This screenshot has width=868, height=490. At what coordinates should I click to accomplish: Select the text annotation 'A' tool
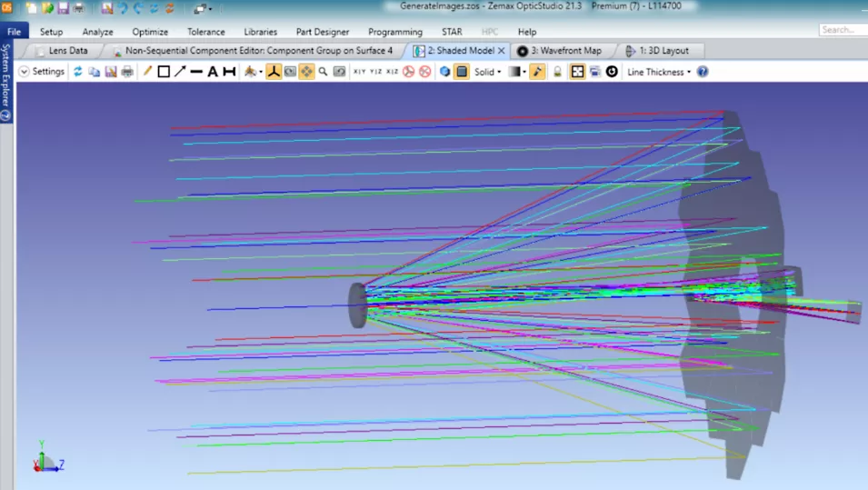pos(213,72)
